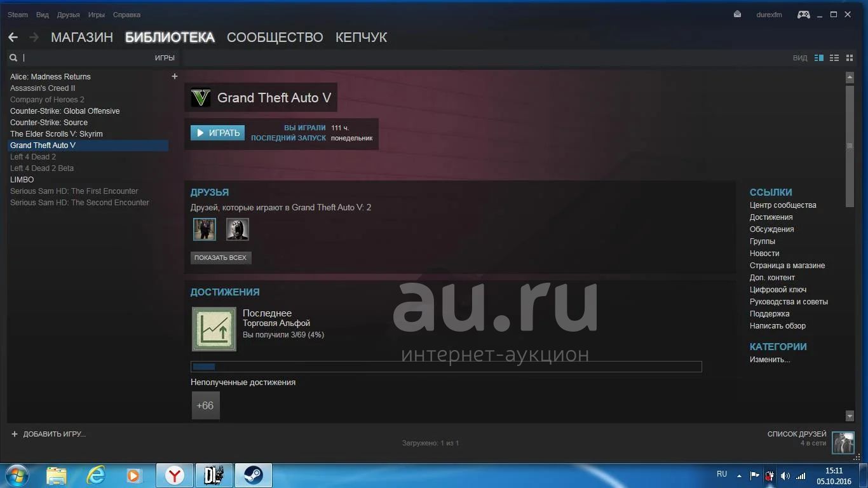The width and height of the screenshot is (868, 488).
Task: Open the Страница в магазине link
Action: click(x=787, y=266)
